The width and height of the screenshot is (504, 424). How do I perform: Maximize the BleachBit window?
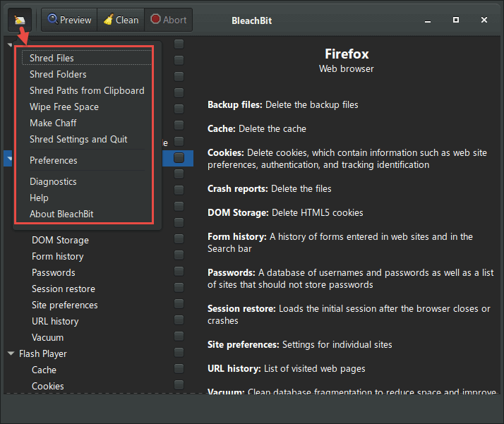456,20
